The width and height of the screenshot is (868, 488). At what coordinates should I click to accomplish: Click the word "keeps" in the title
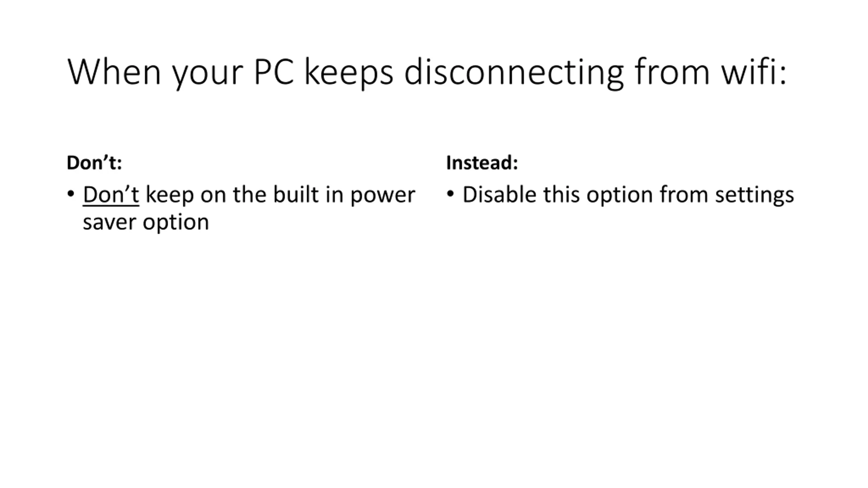point(349,73)
